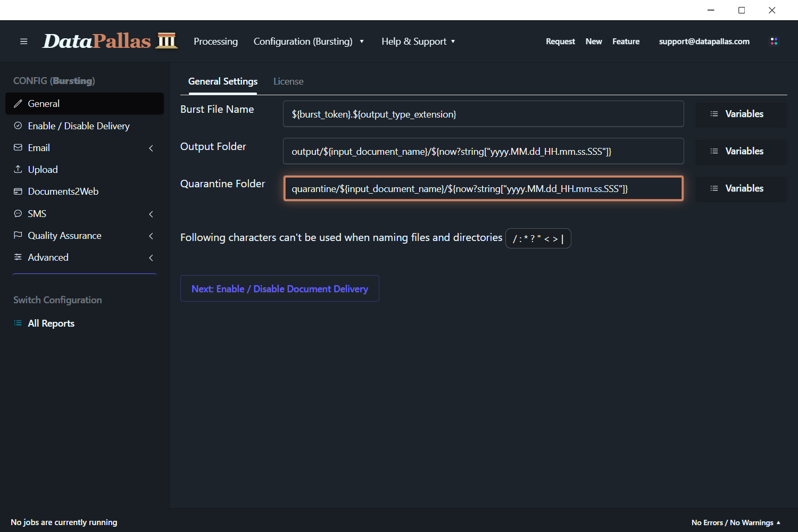Click the support@datapallas.com link
The image size is (798, 532).
pyautogui.click(x=704, y=41)
